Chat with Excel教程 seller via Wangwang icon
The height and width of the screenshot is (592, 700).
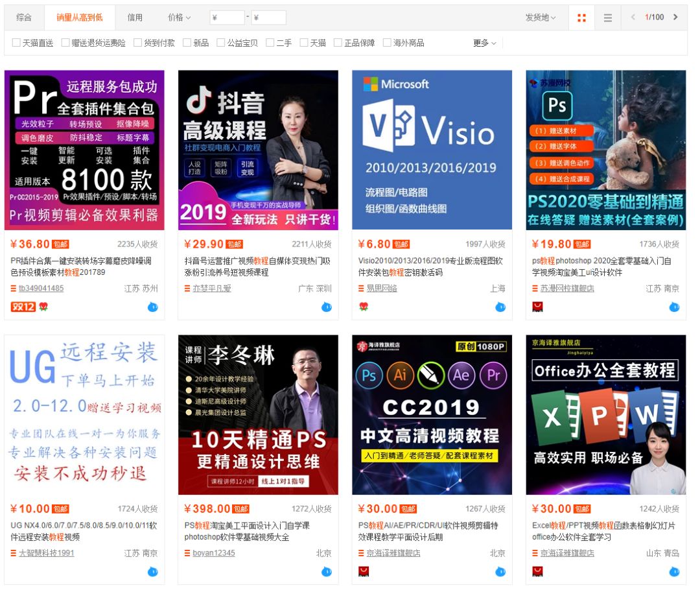(675, 571)
